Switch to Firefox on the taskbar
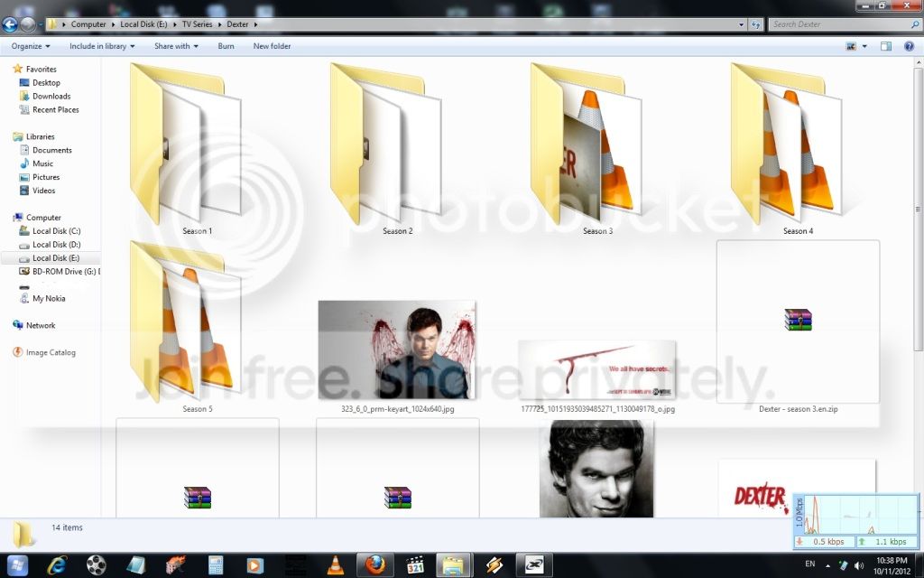The image size is (924, 578). [x=374, y=565]
